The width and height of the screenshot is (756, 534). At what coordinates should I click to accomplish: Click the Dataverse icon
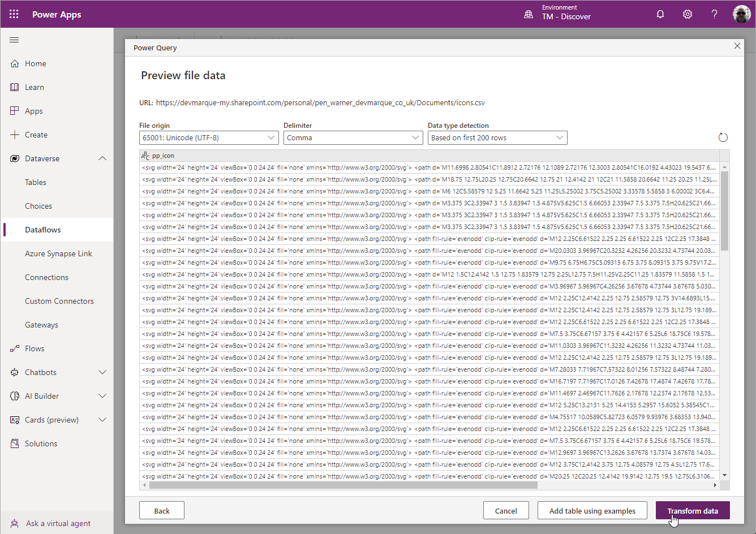point(15,158)
